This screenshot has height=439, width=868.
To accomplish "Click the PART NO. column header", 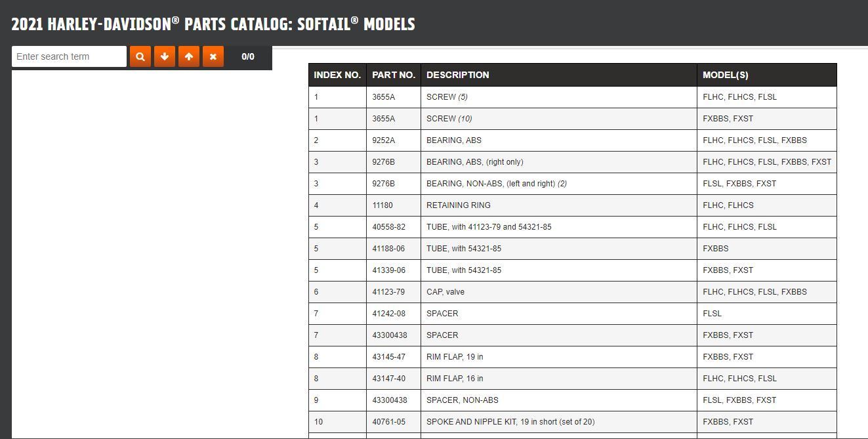I will point(394,75).
